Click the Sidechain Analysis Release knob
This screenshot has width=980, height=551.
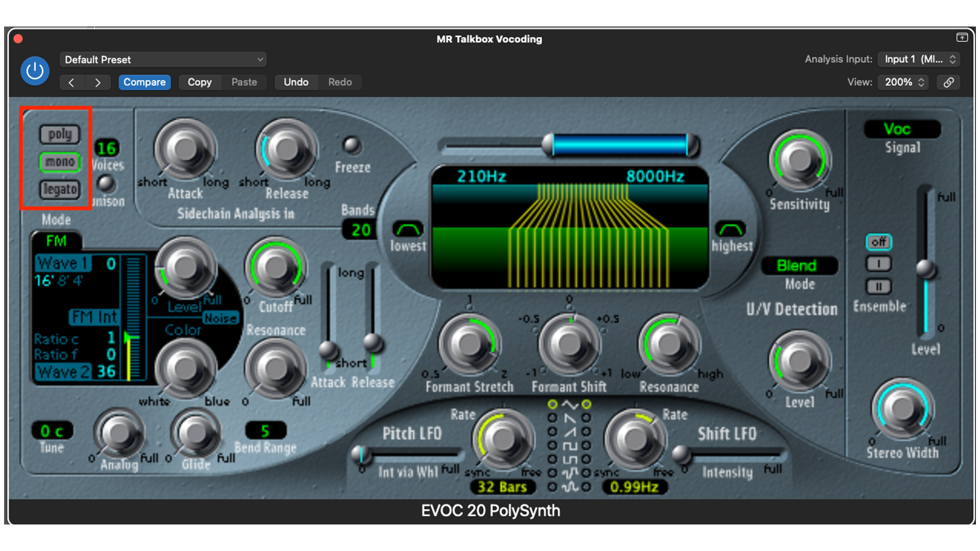tap(286, 149)
